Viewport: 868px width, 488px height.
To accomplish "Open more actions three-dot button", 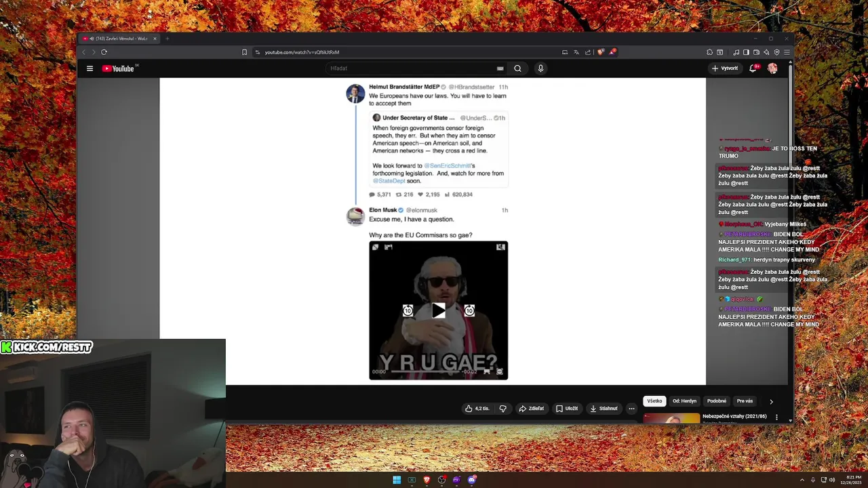I will tap(631, 409).
